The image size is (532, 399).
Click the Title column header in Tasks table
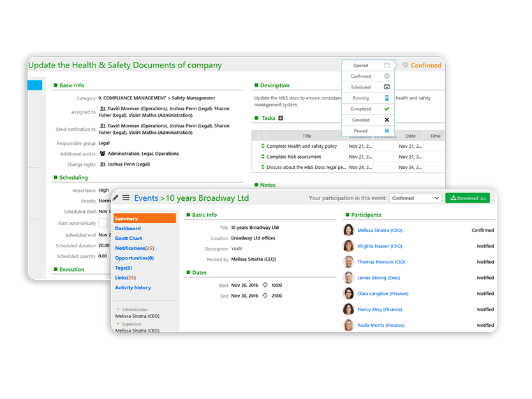coord(307,136)
